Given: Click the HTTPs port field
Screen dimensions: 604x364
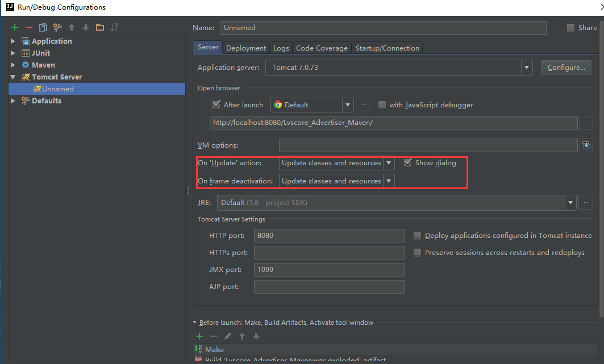Looking at the screenshot, I should 329,252.
